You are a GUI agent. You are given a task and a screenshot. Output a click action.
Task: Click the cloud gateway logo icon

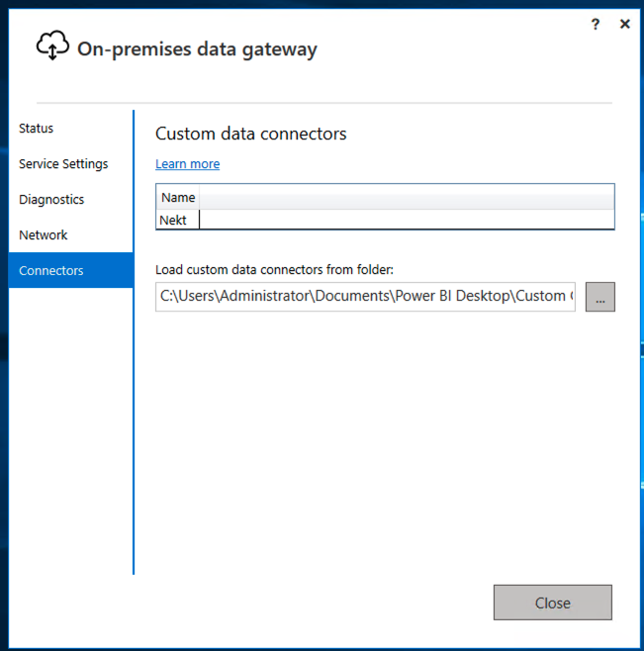click(x=52, y=46)
